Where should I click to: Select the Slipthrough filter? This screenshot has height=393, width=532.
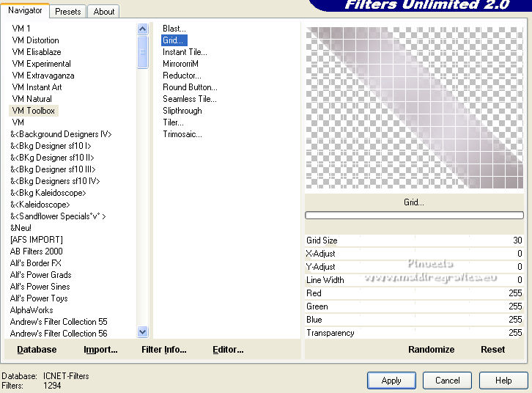tap(182, 111)
